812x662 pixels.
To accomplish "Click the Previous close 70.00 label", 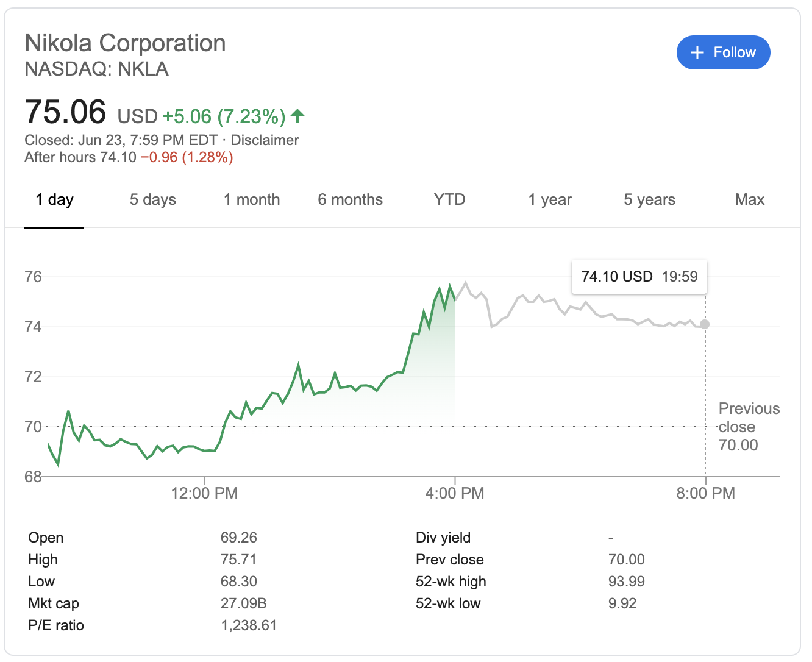I will coord(749,427).
